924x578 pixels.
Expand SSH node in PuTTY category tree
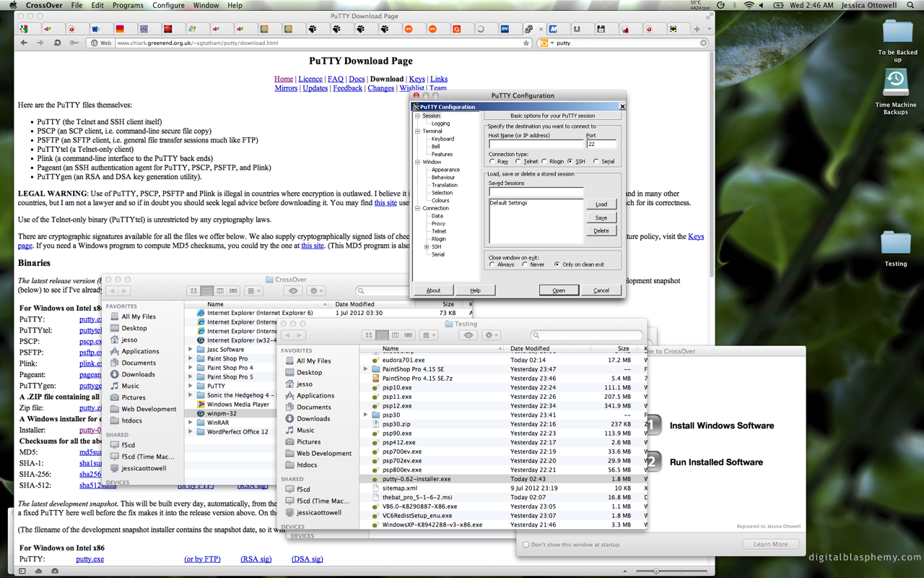(427, 247)
